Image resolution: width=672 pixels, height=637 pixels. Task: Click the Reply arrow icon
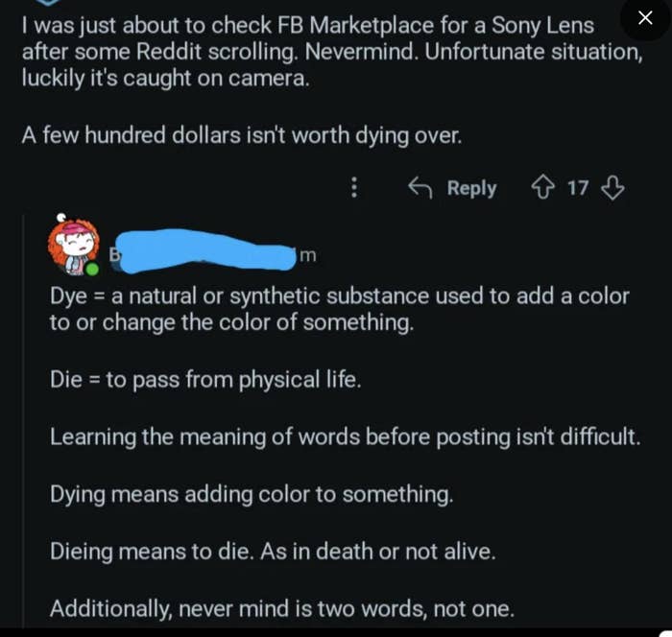point(420,188)
